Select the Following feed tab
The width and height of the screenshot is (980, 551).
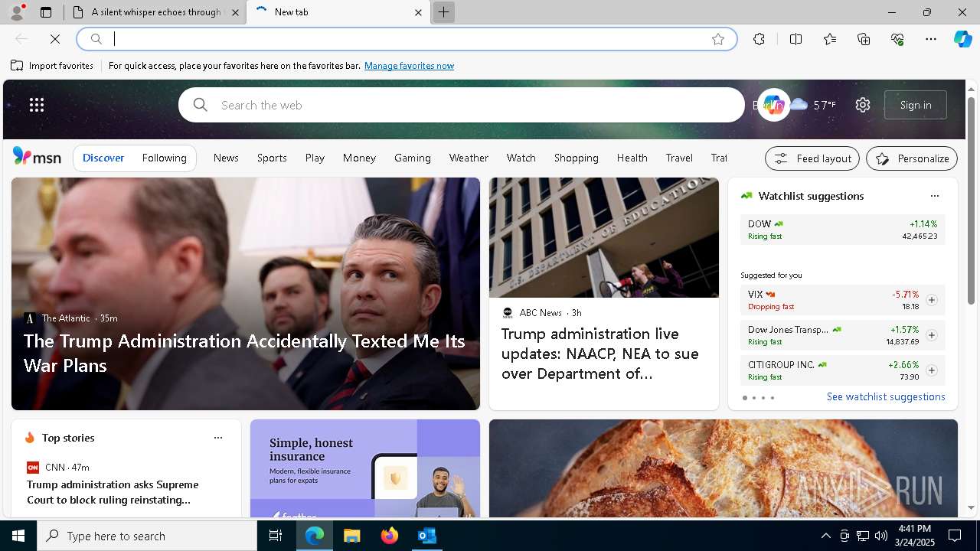coord(164,158)
